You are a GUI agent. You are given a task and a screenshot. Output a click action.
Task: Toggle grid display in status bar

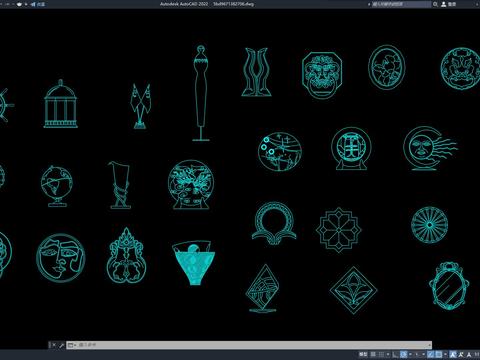373,354
